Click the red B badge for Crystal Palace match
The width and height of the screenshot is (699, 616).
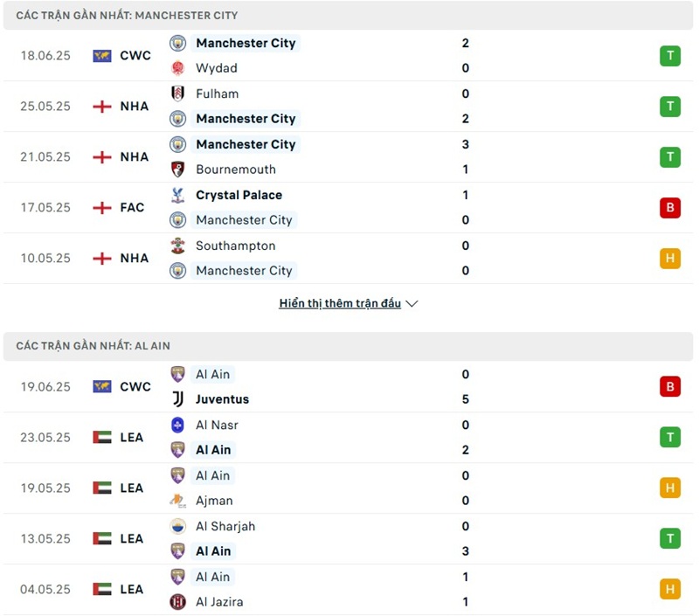coord(670,208)
